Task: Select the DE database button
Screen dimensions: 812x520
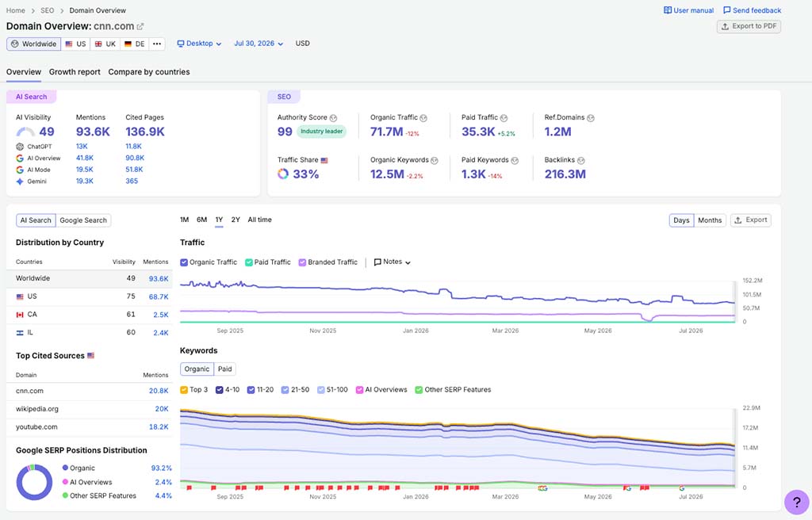Action: [x=135, y=44]
